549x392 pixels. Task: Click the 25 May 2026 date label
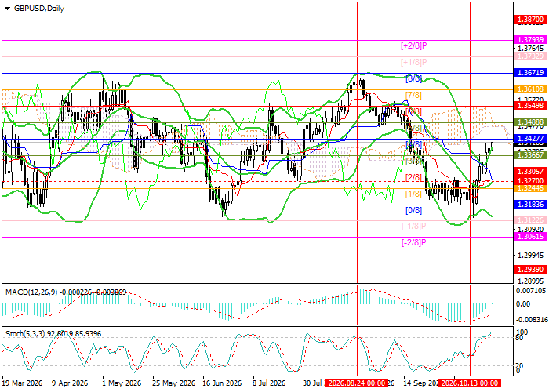173,383
